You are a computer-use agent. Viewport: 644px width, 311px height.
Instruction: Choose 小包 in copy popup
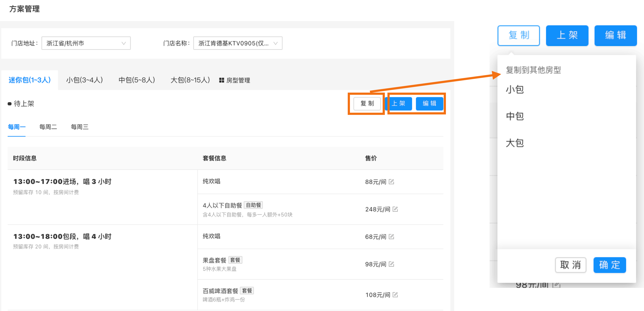pos(515,89)
